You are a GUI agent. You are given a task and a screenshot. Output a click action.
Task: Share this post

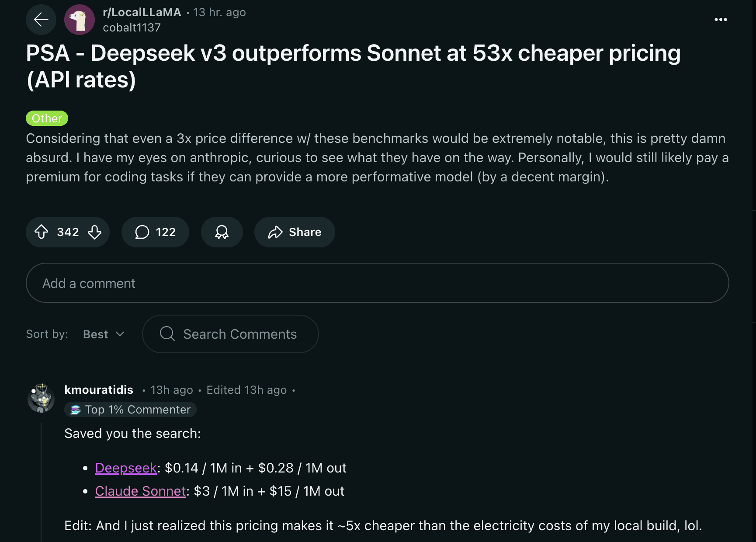(295, 232)
